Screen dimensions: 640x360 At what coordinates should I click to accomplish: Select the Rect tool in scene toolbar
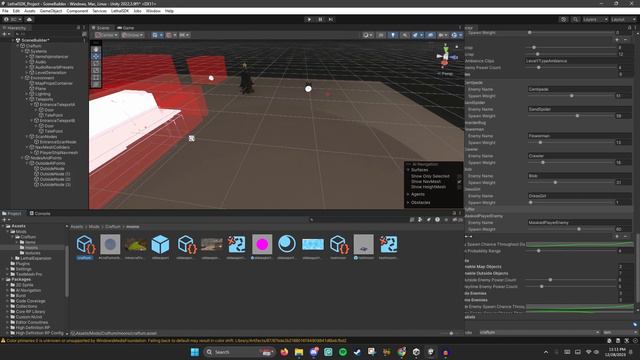(96, 77)
